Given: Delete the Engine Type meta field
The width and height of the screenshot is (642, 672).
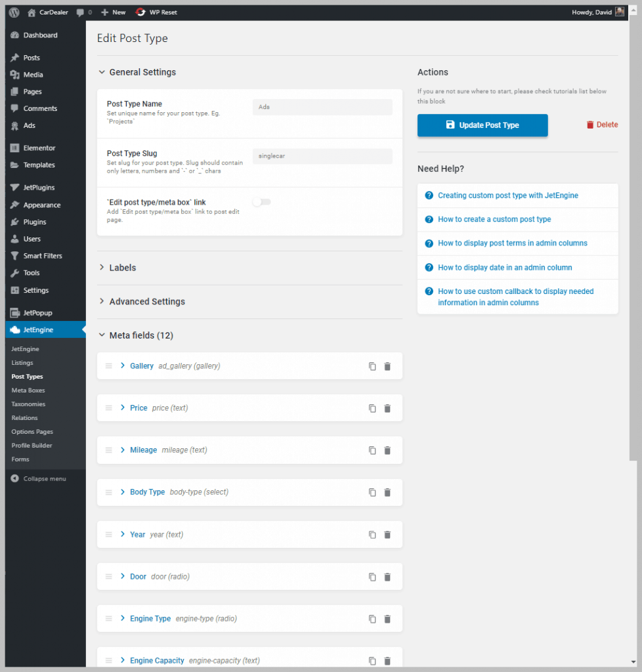Looking at the screenshot, I should [387, 619].
